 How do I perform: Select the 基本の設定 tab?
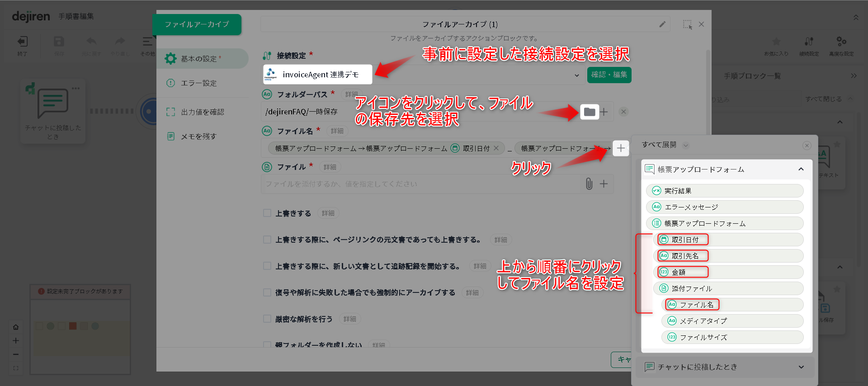click(x=203, y=59)
